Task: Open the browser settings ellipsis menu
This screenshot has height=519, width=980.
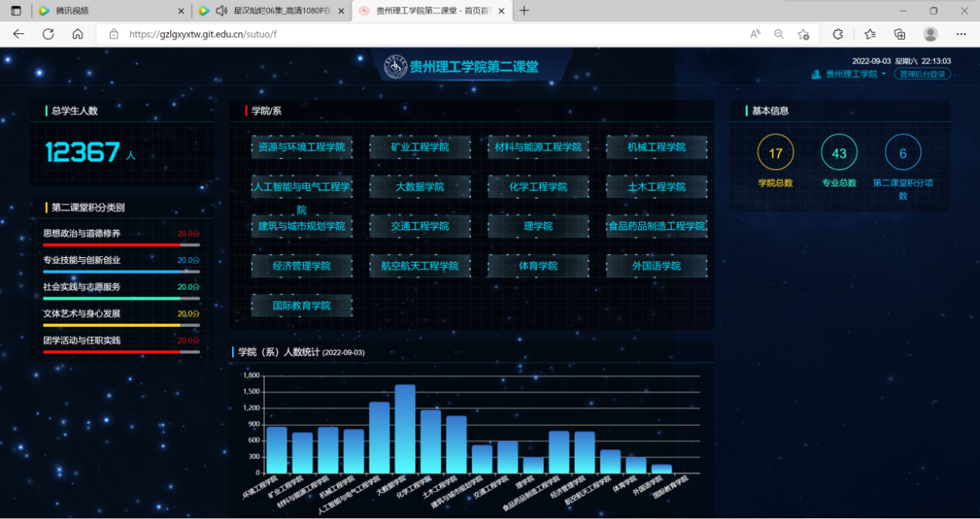Action: click(x=961, y=34)
